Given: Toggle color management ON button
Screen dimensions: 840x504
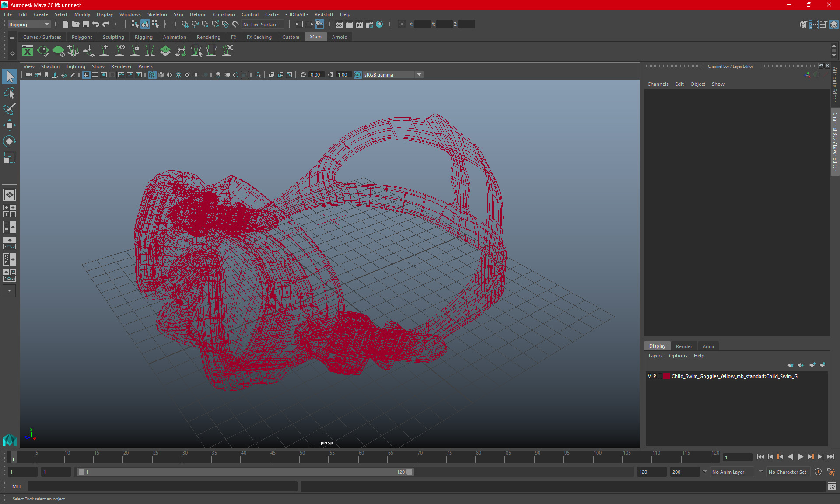Looking at the screenshot, I should click(357, 75).
